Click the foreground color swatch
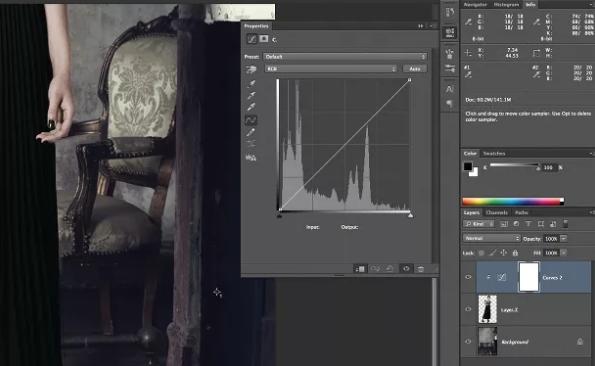The image size is (595, 366). click(468, 166)
